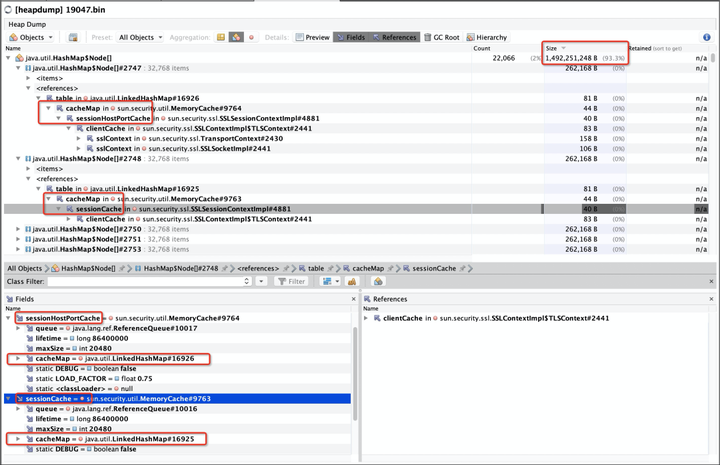720x465 pixels.
Task: Click the Class Filter history stepper arrows
Action: [x=247, y=281]
